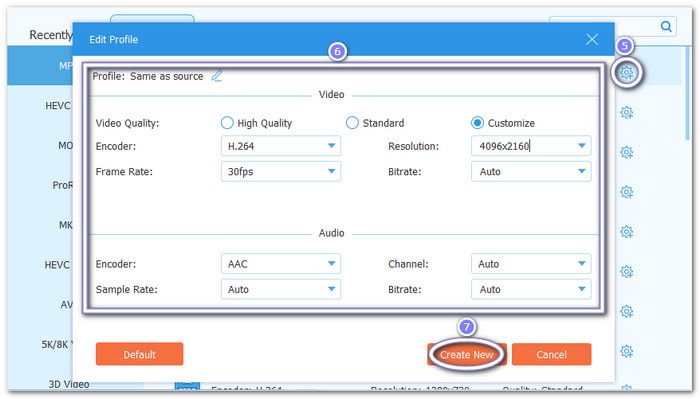Click the Cancel button
The width and height of the screenshot is (700, 399).
[551, 354]
